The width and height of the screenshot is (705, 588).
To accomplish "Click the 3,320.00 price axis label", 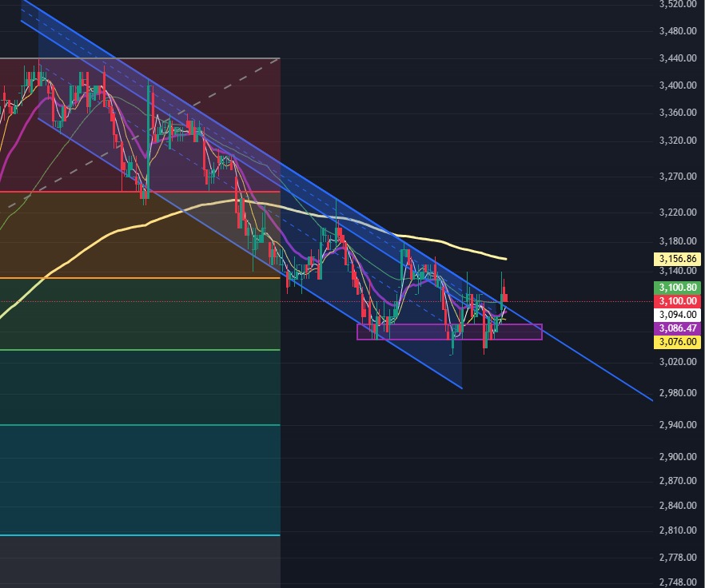I will pyautogui.click(x=678, y=141).
